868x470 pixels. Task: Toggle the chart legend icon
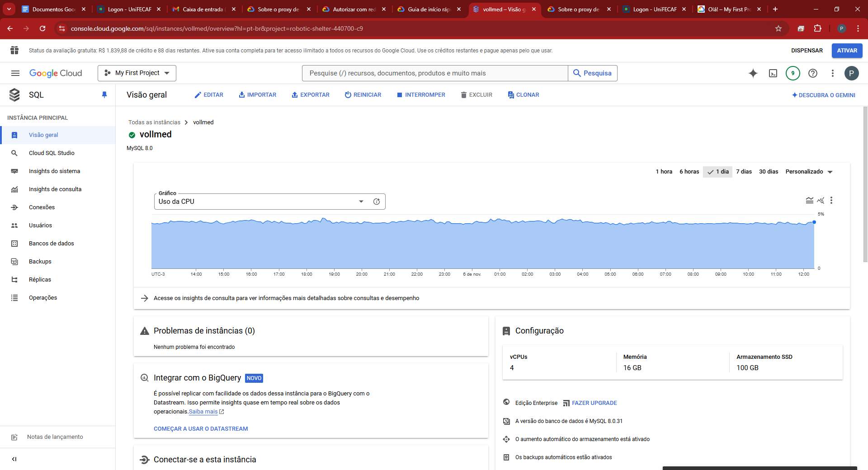pyautogui.click(x=810, y=200)
